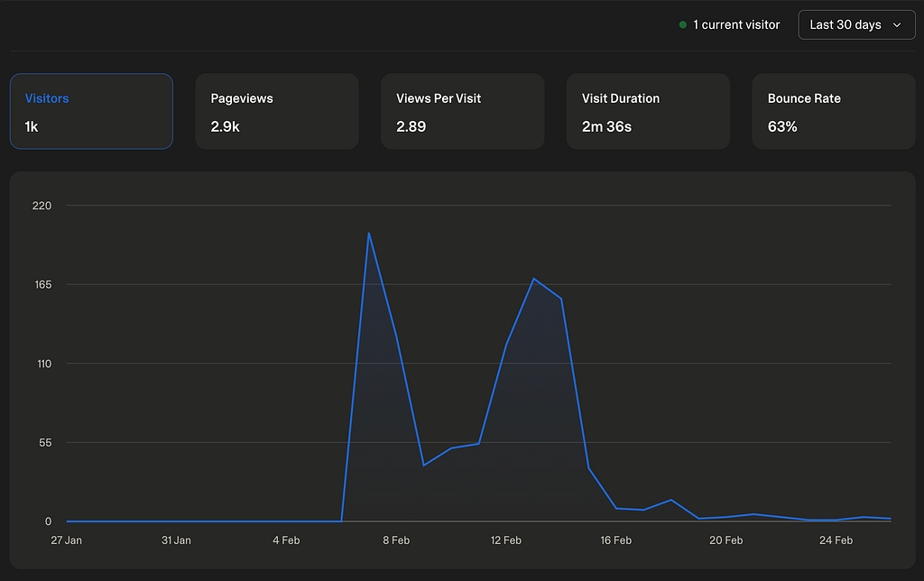Click the 16 Feb x-axis label
This screenshot has width=924, height=581.
tap(616, 540)
